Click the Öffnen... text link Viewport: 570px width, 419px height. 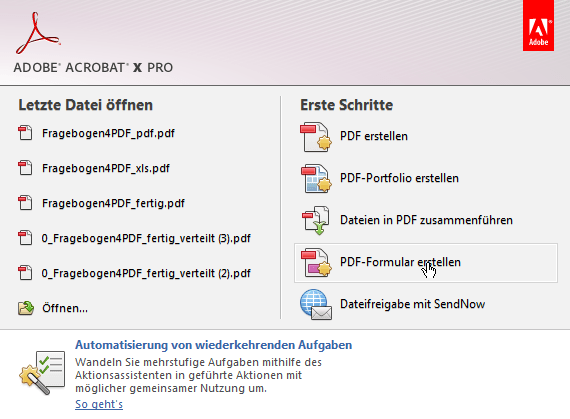coord(65,308)
